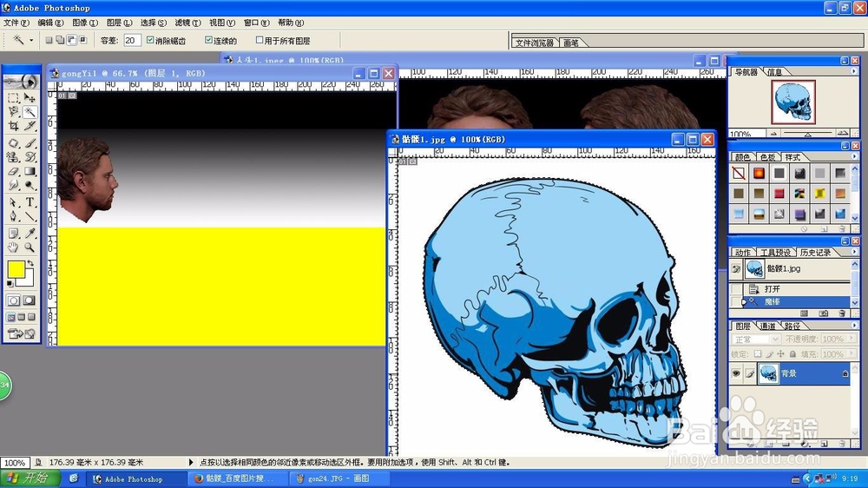868x488 pixels.
Task: Click the 文件浏览器 File Browser button
Action: click(x=534, y=43)
